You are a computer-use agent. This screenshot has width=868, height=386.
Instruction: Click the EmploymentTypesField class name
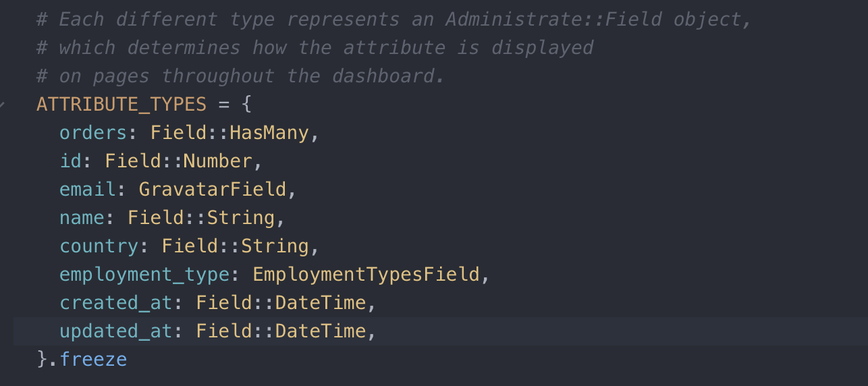(x=366, y=275)
